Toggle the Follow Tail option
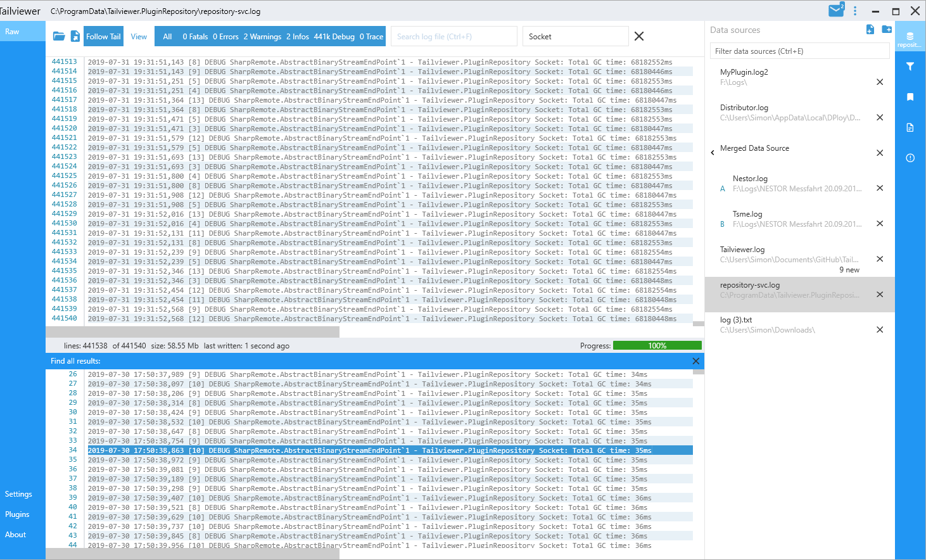 pos(103,36)
